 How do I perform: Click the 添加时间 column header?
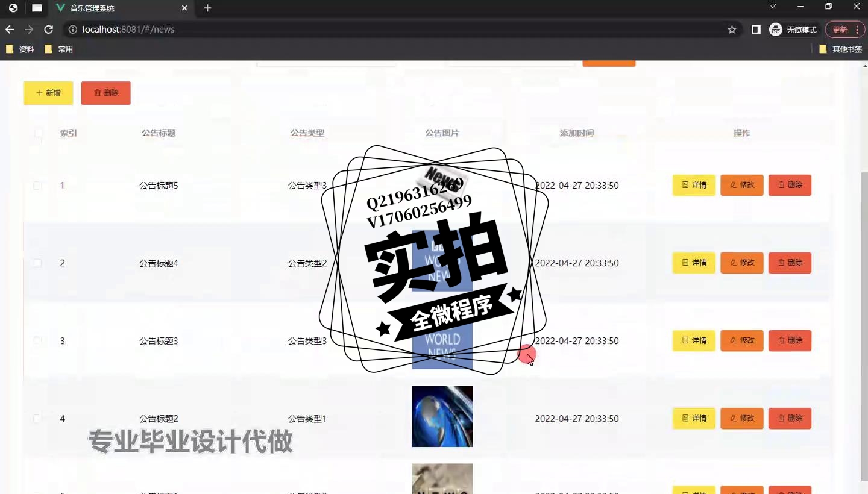(577, 133)
